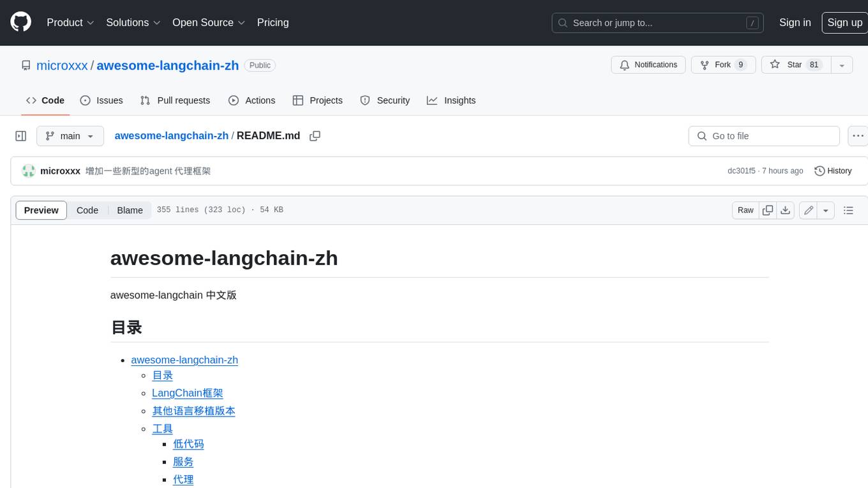This screenshot has height=488, width=868.
Task: Open the awesome-langchain-zh table of contents link
Action: click(x=184, y=360)
